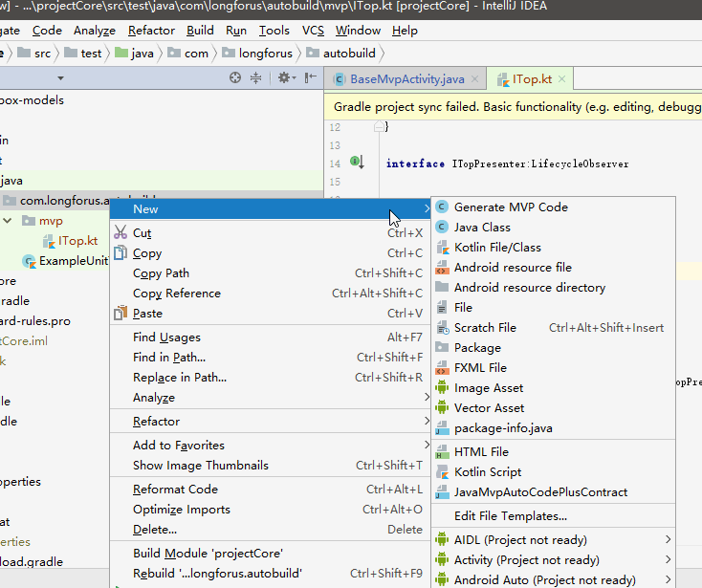702x588 pixels.
Task: Open the Build menu
Action: pyautogui.click(x=200, y=31)
